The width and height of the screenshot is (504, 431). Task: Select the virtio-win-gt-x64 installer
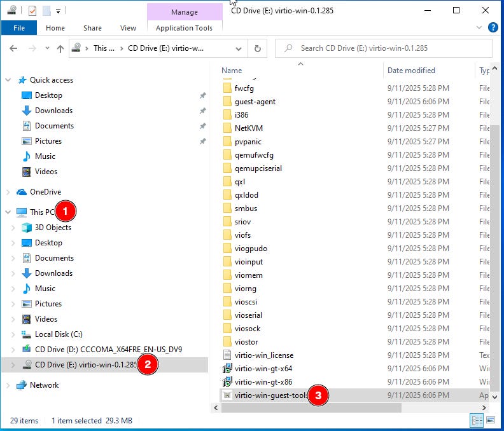[x=263, y=369]
